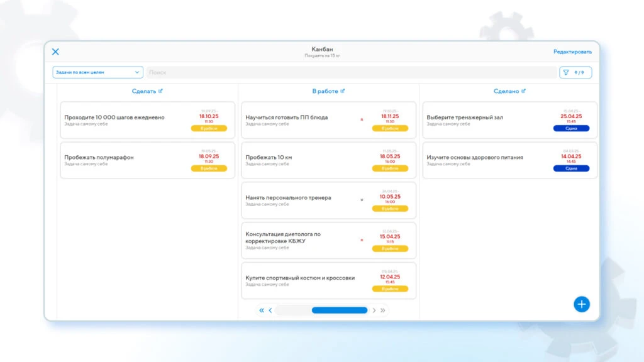Jump to the first page with double-left arrows
Image resolution: width=644 pixels, height=362 pixels.
coord(262,310)
